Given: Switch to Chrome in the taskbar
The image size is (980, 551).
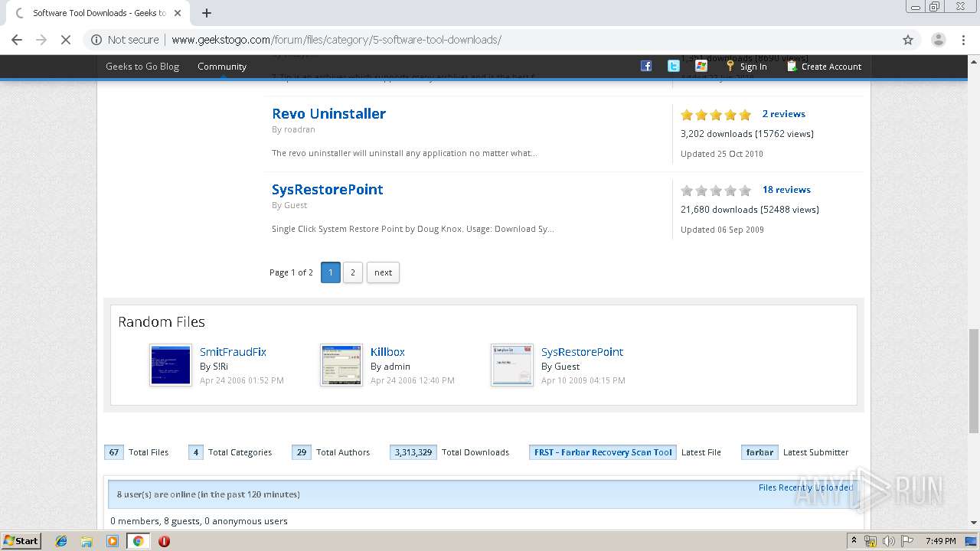Looking at the screenshot, I should [x=139, y=541].
